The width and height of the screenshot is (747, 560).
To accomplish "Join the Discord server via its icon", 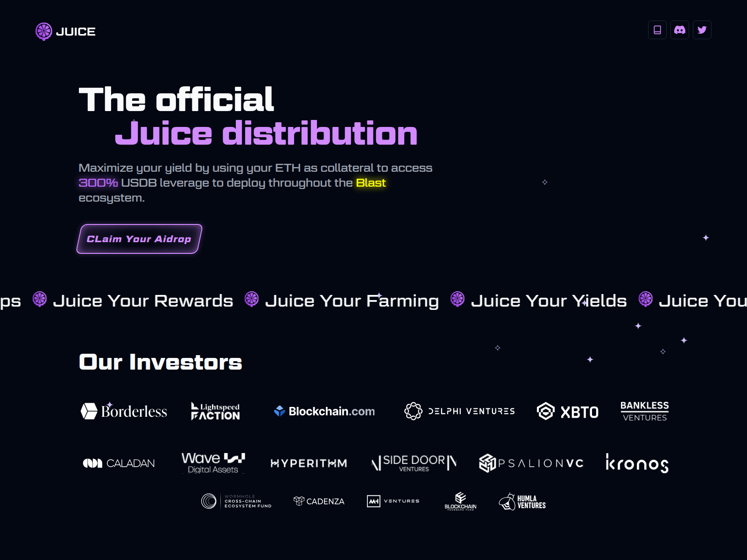I will (x=679, y=30).
